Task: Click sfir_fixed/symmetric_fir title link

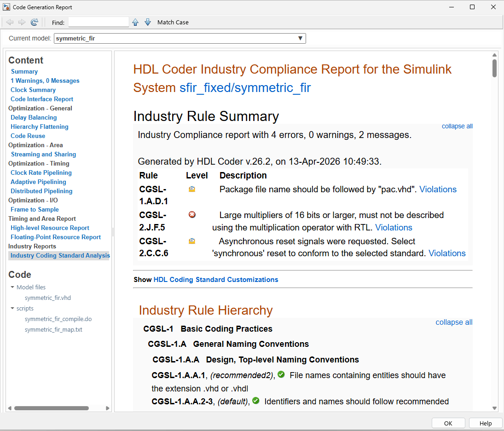Action: coord(245,87)
